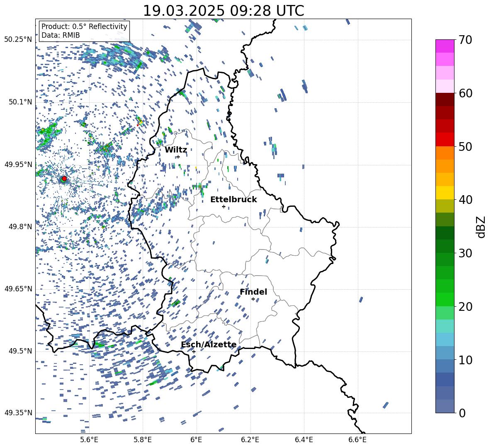
Task: Click the 49.65°N latitude label
Action: [18, 289]
